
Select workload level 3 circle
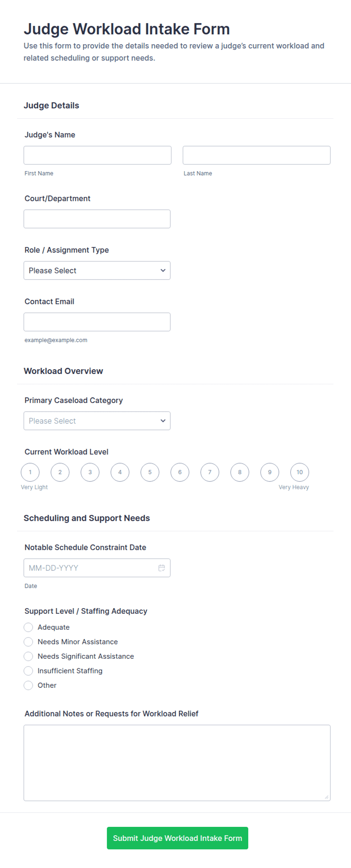pyautogui.click(x=90, y=472)
